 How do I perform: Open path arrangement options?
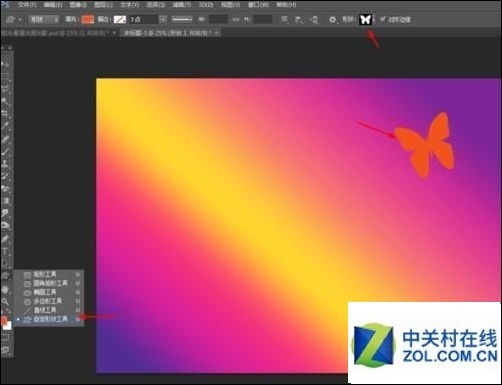[x=314, y=20]
